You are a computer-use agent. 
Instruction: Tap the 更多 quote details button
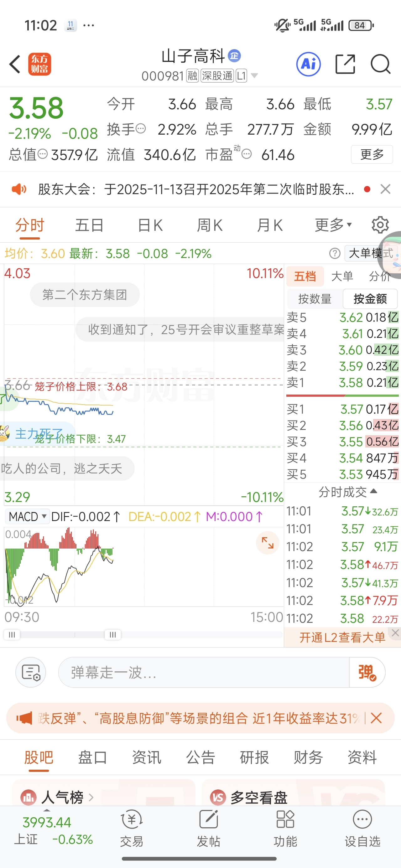[372, 154]
